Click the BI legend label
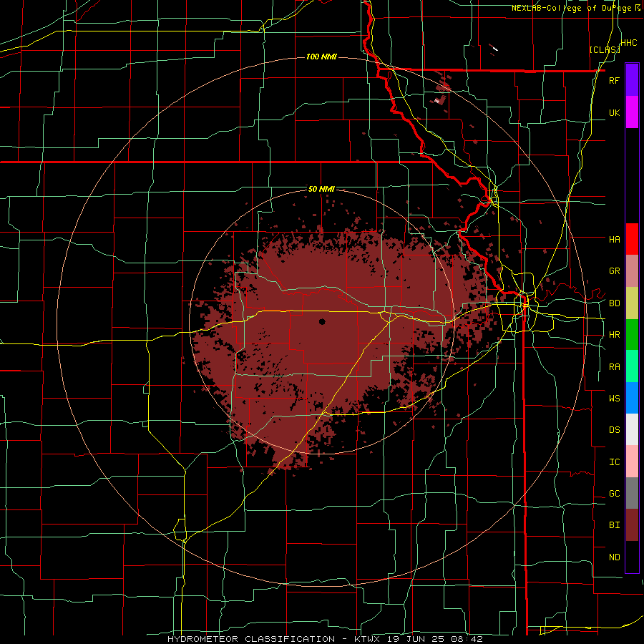This screenshot has width=644, height=644. click(614, 525)
